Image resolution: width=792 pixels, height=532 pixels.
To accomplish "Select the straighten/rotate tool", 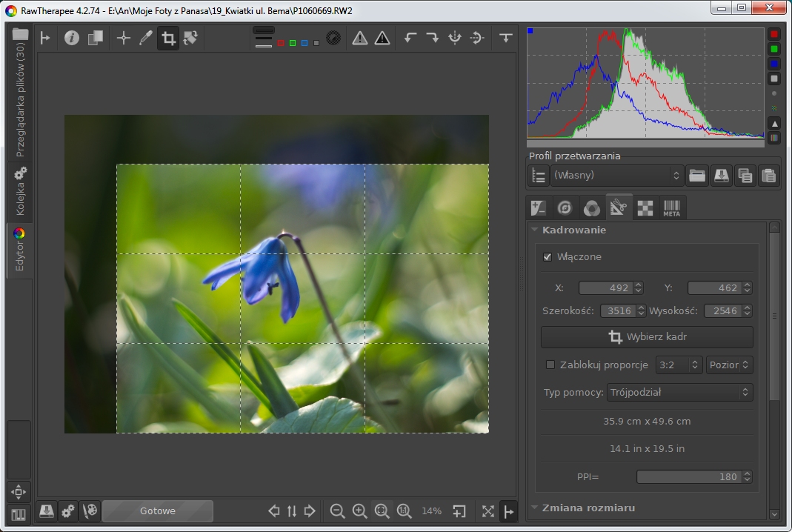I will pos(191,38).
